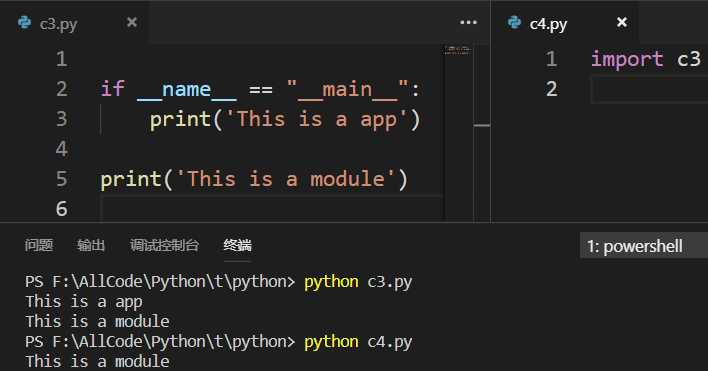Open the 1: powershell terminal dropdown
Image resolution: width=708 pixels, height=371 pixels.
(x=643, y=246)
